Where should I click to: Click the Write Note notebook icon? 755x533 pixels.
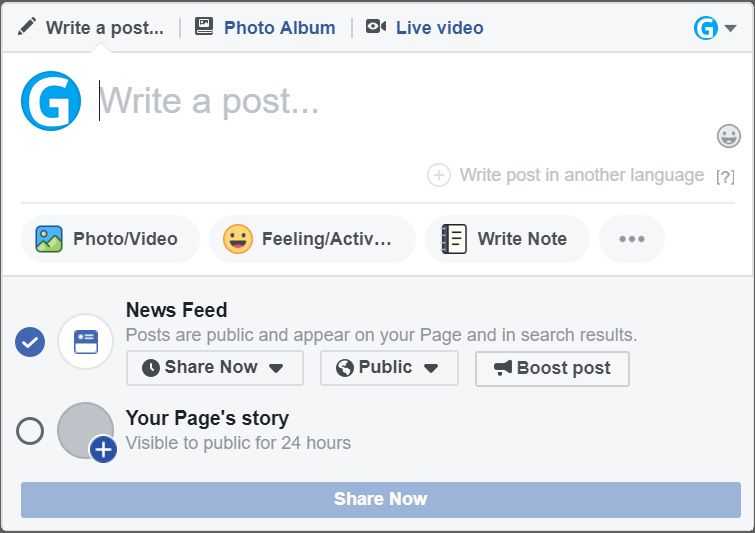[454, 239]
